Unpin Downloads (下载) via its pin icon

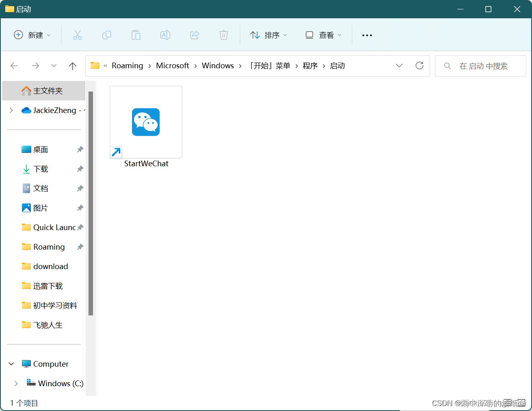pyautogui.click(x=80, y=169)
